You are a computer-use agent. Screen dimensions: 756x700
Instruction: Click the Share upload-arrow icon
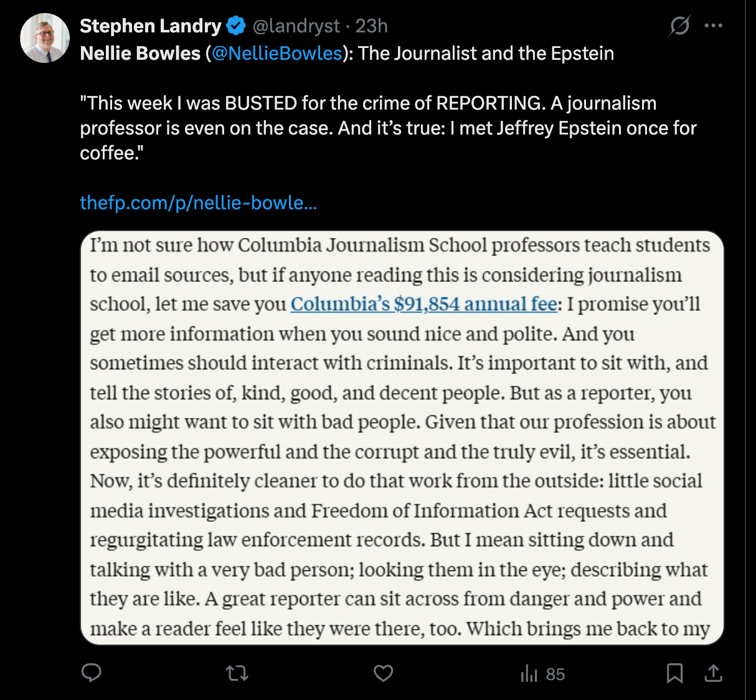click(x=714, y=673)
